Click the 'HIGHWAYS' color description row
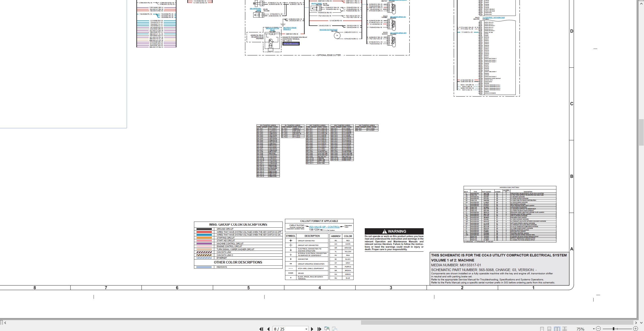This screenshot has height=331, width=644. pos(238,267)
